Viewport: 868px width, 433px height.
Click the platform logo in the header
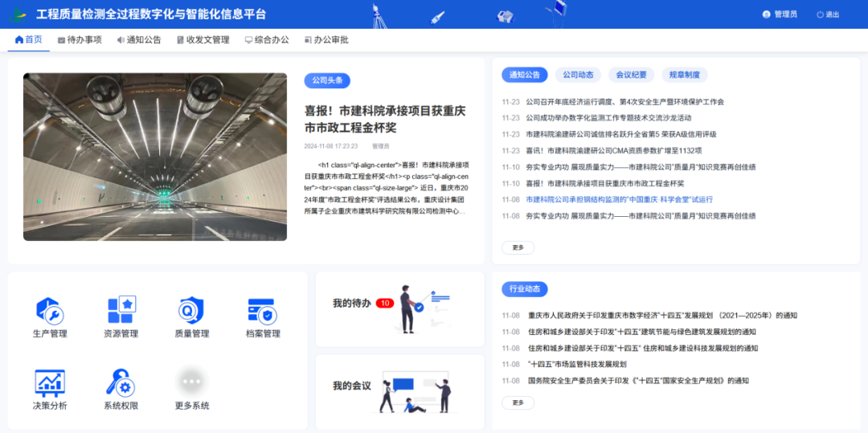point(18,15)
